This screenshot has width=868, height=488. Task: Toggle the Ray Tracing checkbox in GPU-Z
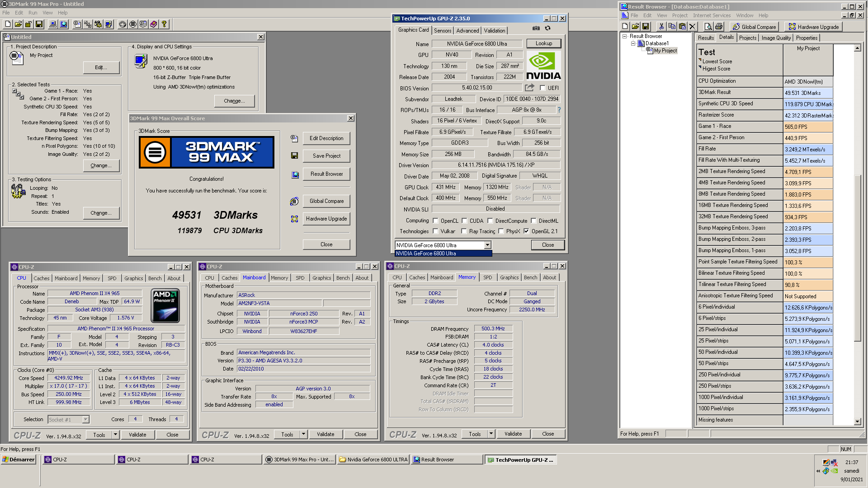(x=464, y=231)
